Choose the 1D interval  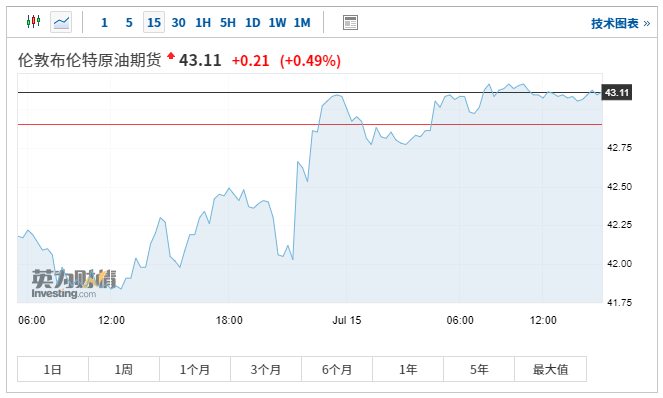252,22
